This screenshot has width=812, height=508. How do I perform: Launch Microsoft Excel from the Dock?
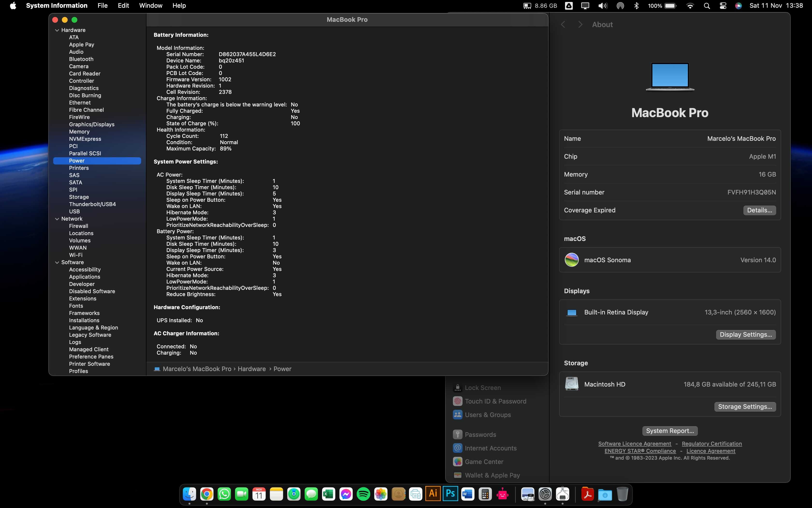click(x=328, y=494)
